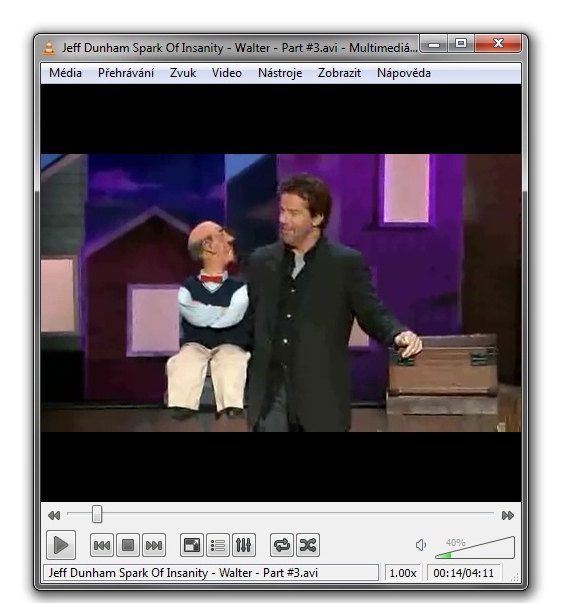Image resolution: width=564 pixels, height=603 pixels.
Task: Click the 00:14/04:11 elapsed time display
Action: click(x=463, y=573)
